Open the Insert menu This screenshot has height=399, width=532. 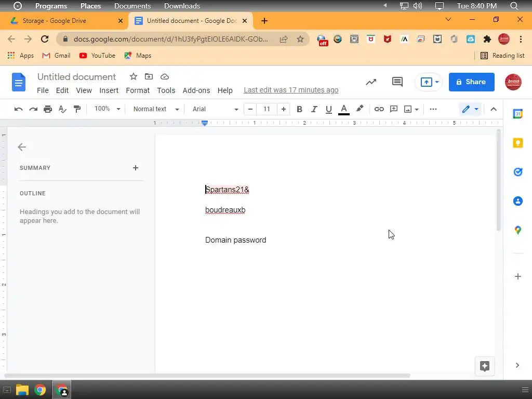[109, 90]
